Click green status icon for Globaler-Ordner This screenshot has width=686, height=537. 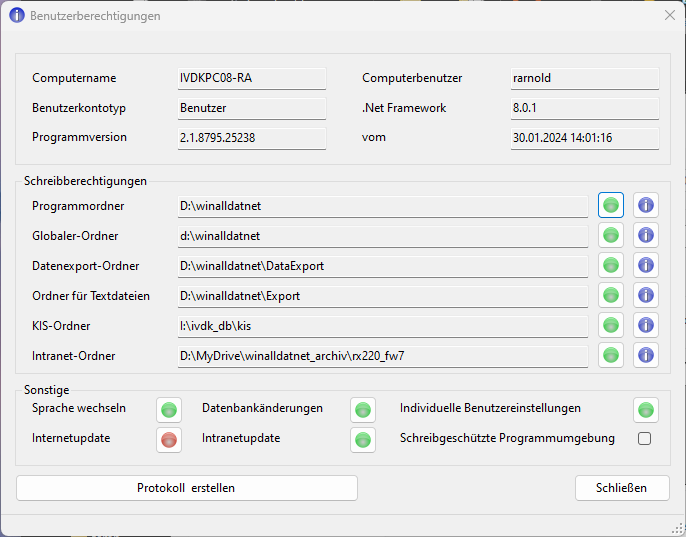pos(611,235)
